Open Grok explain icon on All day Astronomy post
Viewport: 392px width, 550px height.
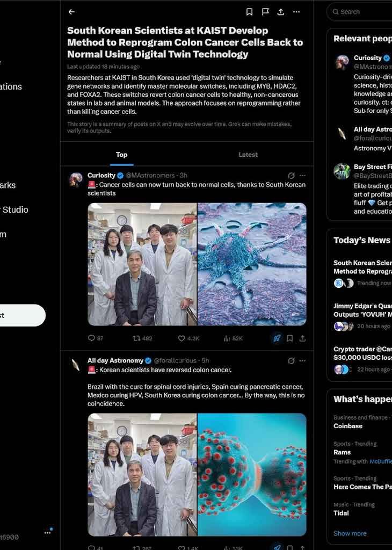pos(291,360)
